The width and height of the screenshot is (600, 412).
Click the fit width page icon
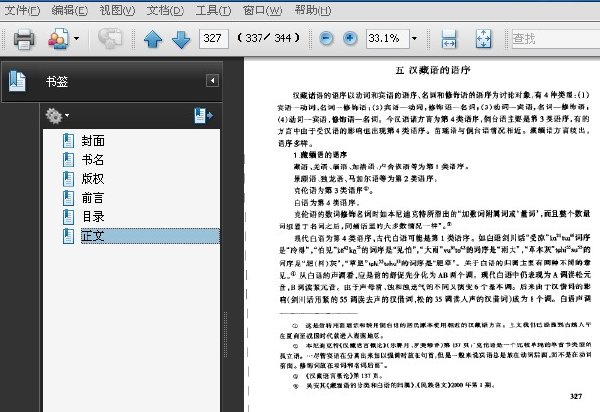(448, 39)
